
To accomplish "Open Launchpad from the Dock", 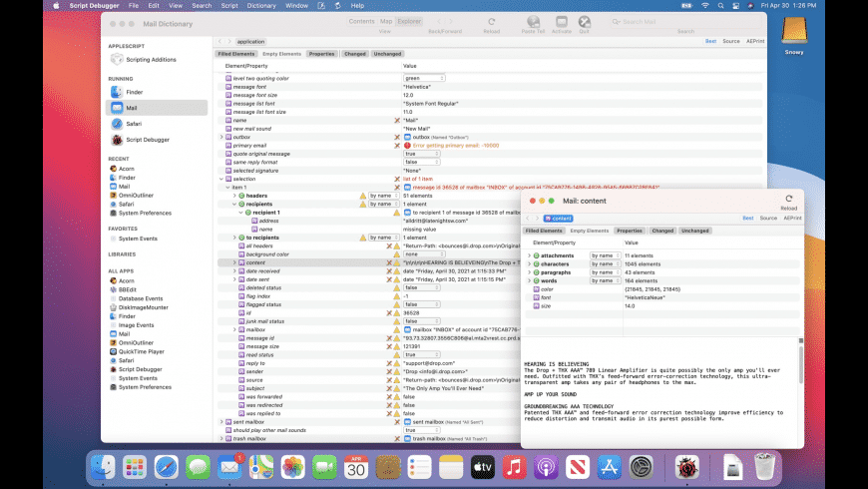I will pos(135,467).
